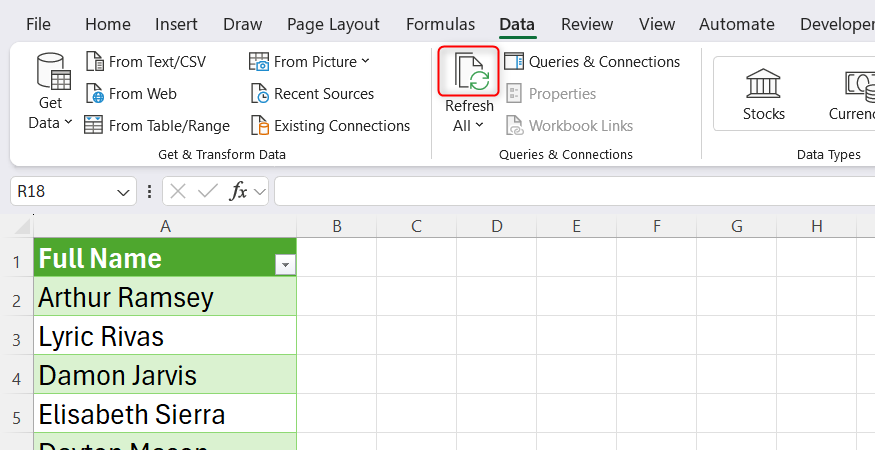
Task: Expand the Refresh All dropdown arrow
Action: pos(479,126)
